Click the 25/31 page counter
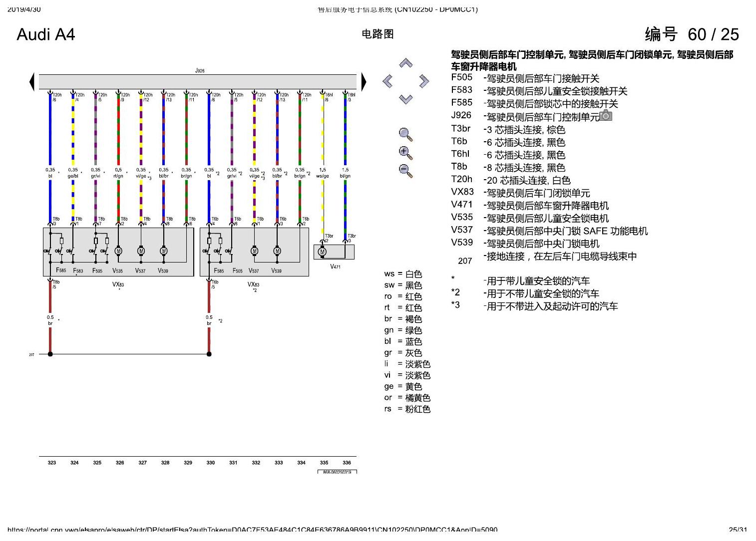Image resolution: width=756 pixels, height=541 pixels. click(x=738, y=530)
